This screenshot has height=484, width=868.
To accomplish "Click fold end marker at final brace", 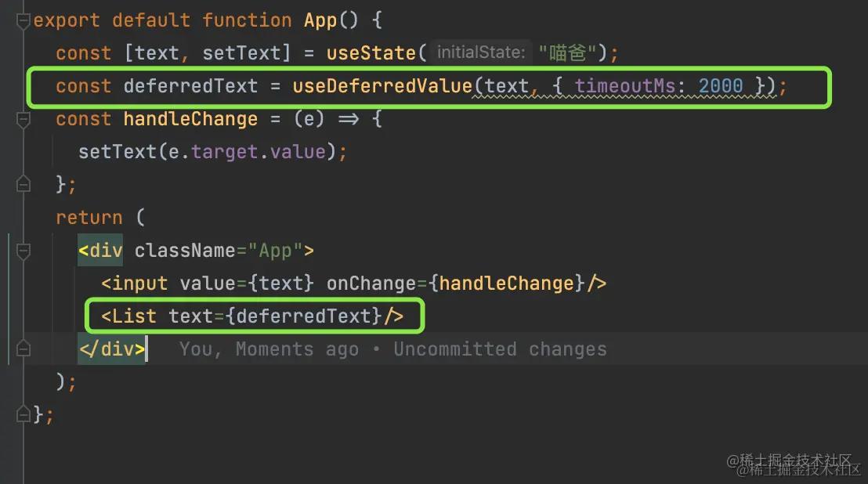I will pos(24,414).
